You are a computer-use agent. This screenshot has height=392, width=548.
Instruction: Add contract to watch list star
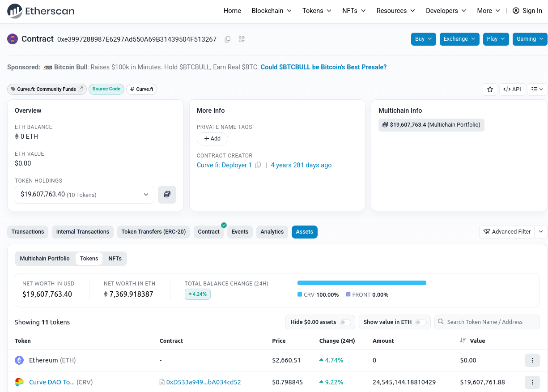(490, 89)
